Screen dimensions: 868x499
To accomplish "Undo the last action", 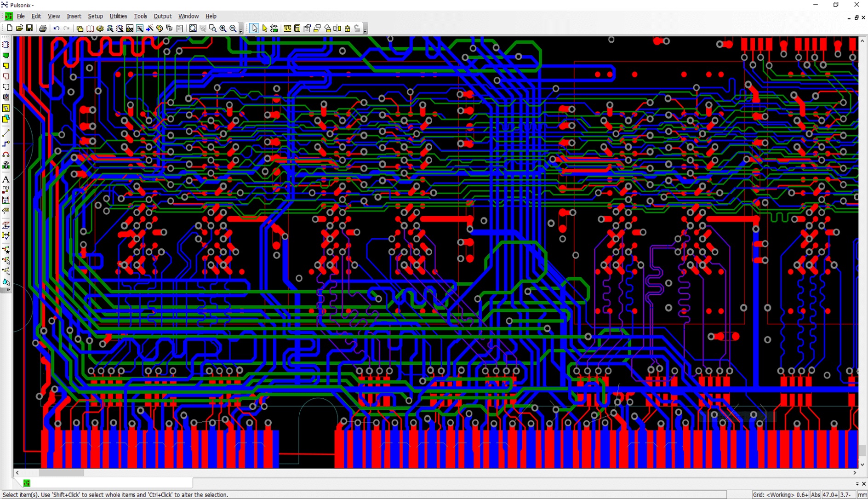I will pyautogui.click(x=56, y=29).
